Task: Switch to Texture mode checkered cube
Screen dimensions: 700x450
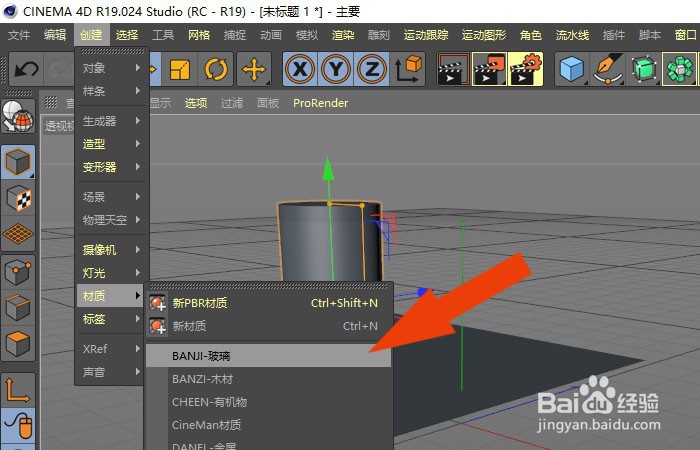Action: pyautogui.click(x=18, y=198)
